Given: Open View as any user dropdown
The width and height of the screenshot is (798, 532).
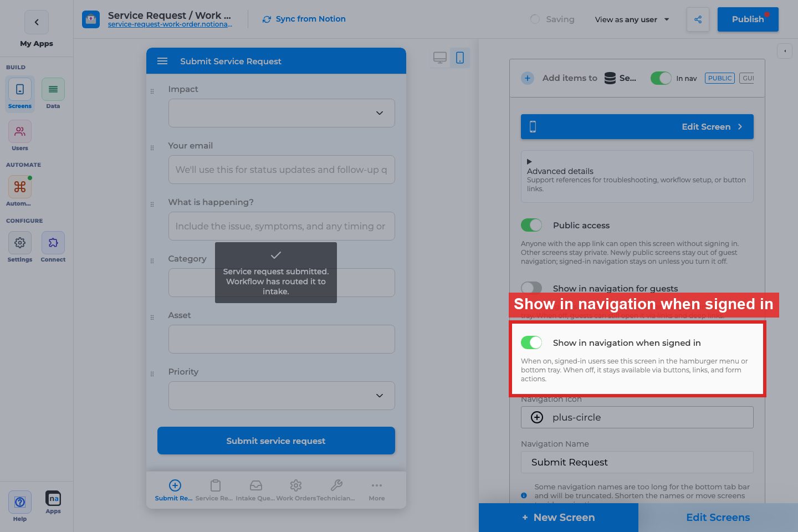Looking at the screenshot, I should 632,19.
